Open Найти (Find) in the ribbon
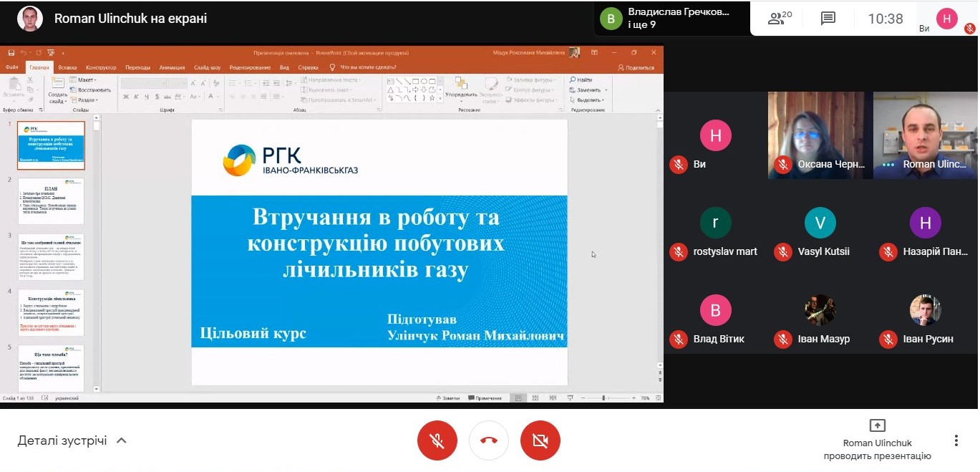 pyautogui.click(x=580, y=80)
